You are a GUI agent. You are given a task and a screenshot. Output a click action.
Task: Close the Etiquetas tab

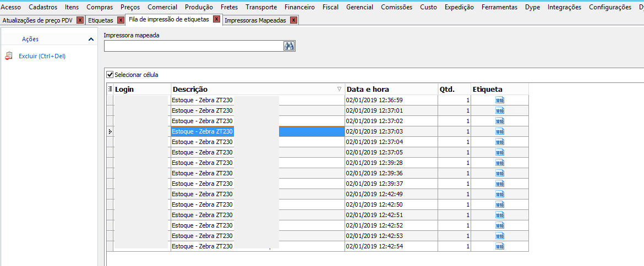tap(121, 20)
